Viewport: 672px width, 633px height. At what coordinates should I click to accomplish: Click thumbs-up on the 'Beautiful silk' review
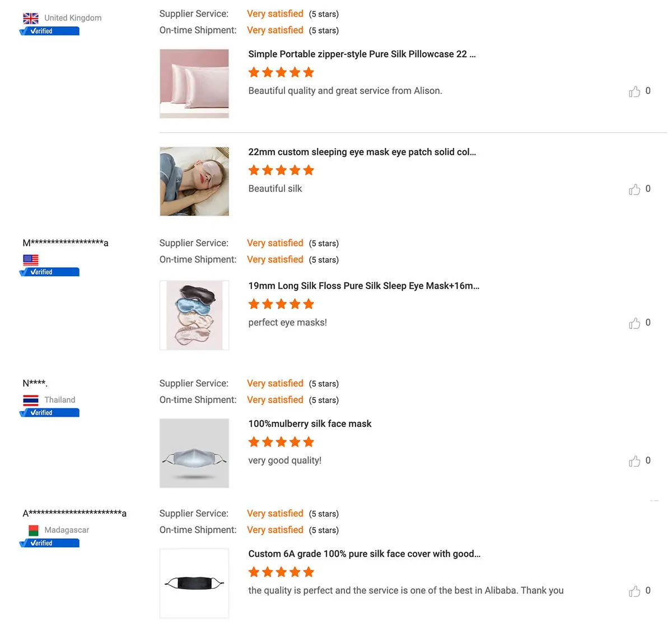coord(634,189)
